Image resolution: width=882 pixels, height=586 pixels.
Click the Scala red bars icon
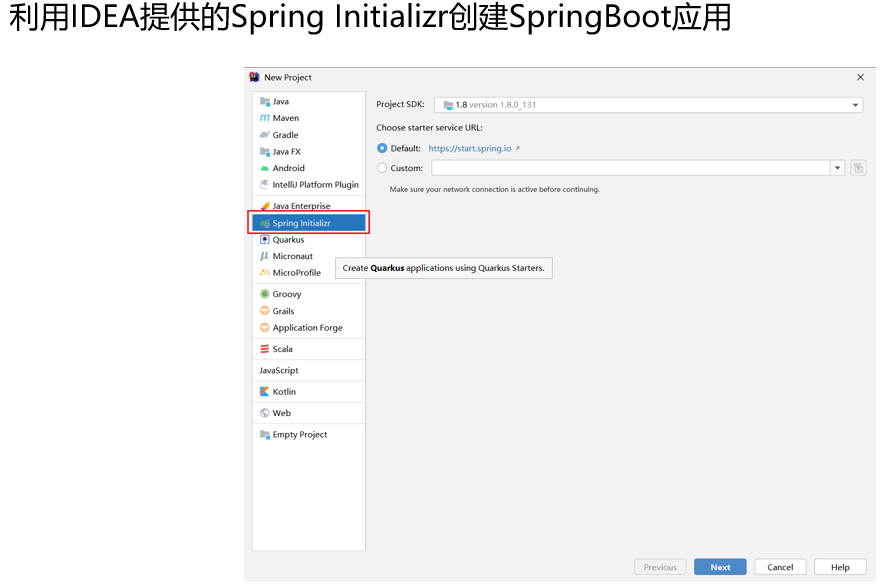coord(264,349)
